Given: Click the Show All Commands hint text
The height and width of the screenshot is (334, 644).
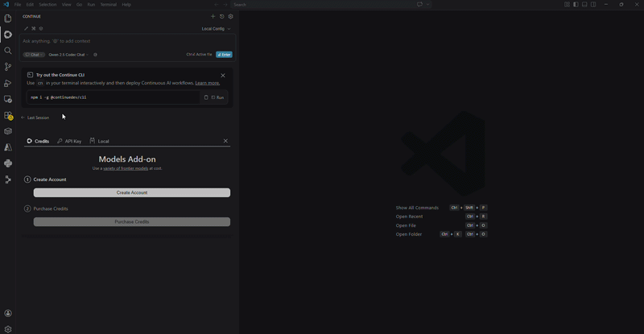Looking at the screenshot, I should (417, 208).
